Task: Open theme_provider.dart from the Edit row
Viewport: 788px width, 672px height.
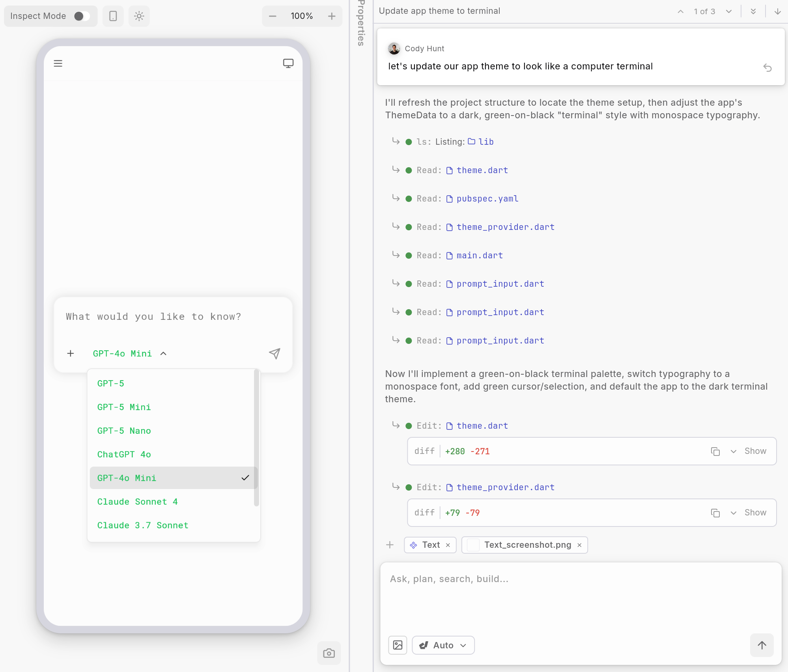Action: pos(500,487)
